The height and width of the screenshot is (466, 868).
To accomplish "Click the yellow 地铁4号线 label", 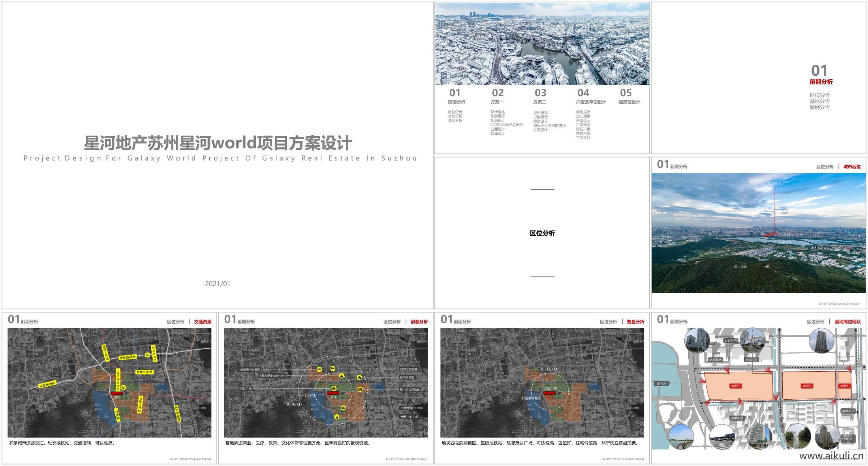I will 141,404.
